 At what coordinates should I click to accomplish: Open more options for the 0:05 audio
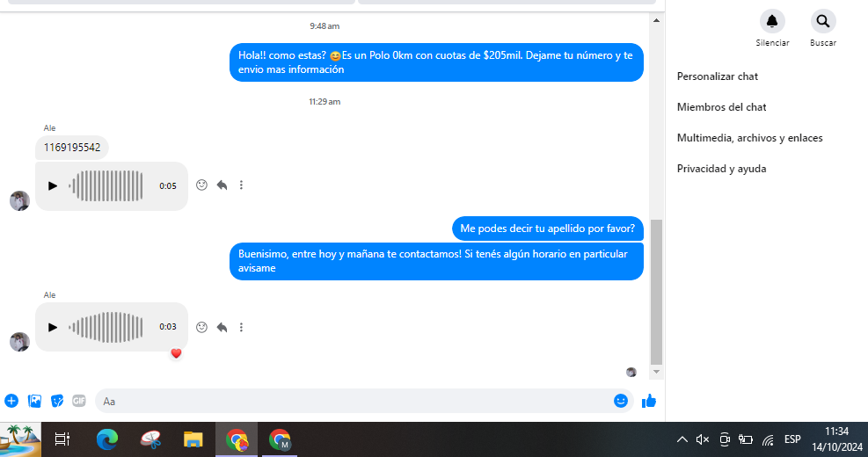(x=241, y=185)
